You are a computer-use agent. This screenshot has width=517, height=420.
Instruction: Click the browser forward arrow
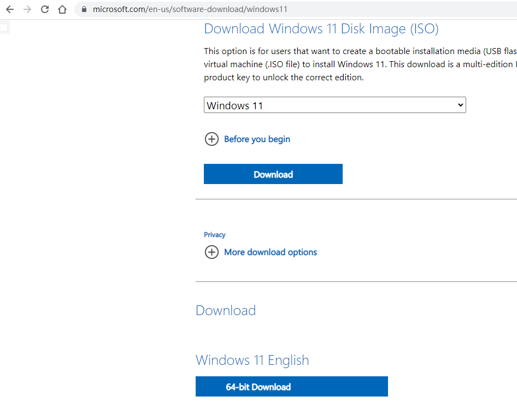pyautogui.click(x=27, y=9)
